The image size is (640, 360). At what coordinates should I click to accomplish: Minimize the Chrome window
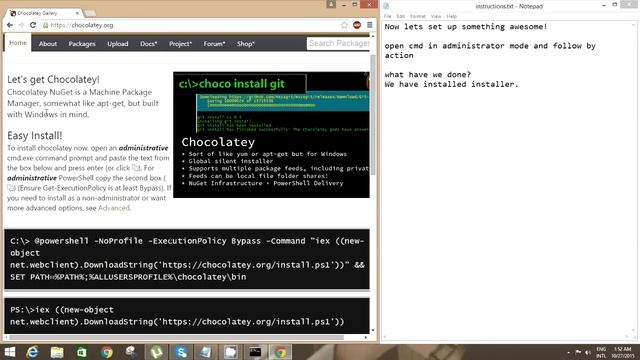click(x=343, y=4)
